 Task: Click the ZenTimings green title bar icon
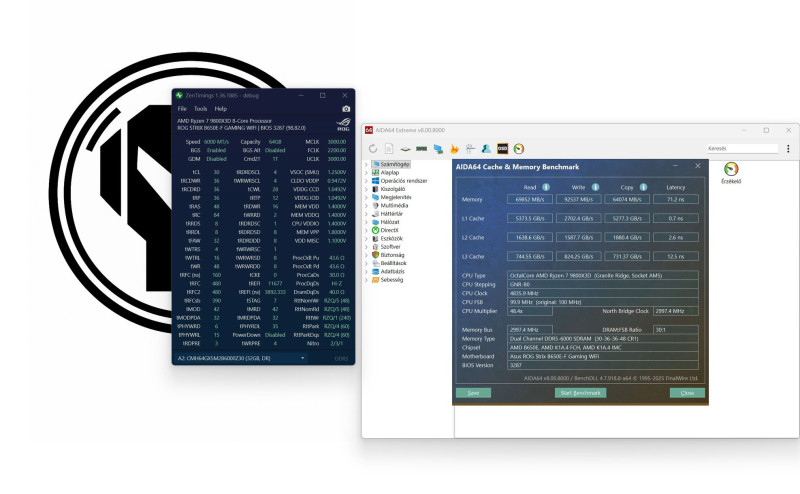(179, 95)
